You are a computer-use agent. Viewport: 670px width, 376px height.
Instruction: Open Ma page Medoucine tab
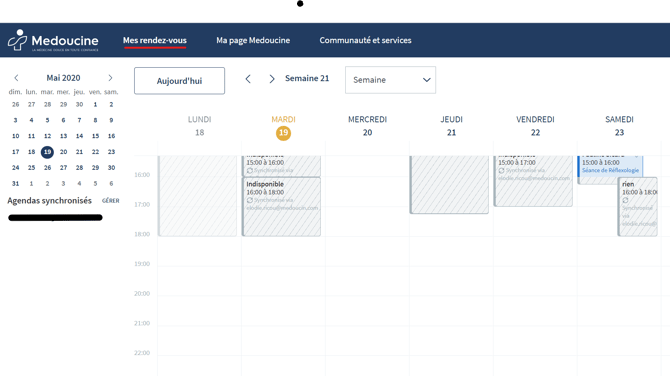tap(253, 40)
